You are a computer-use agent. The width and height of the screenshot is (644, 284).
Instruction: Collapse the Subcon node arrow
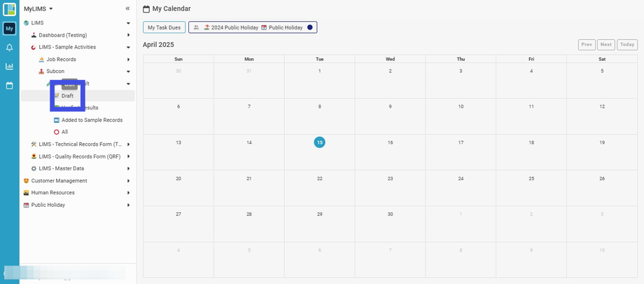[x=128, y=72]
